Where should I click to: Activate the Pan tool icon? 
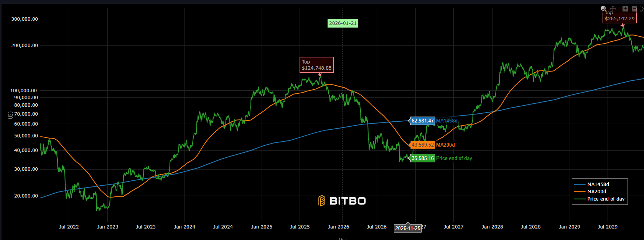click(x=613, y=8)
